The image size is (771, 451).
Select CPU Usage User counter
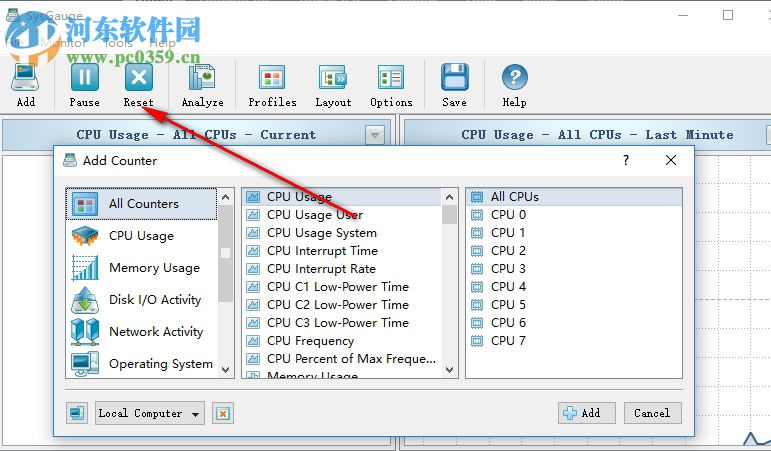(342, 215)
